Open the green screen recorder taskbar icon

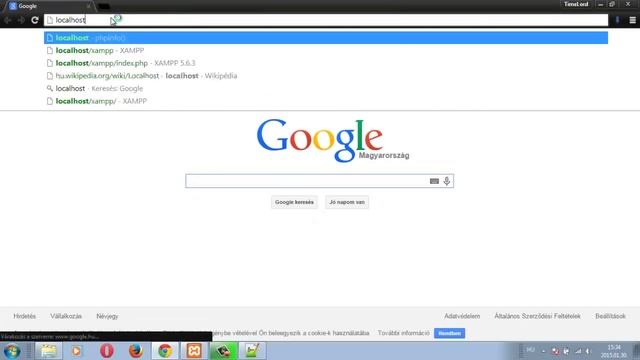[x=223, y=351]
